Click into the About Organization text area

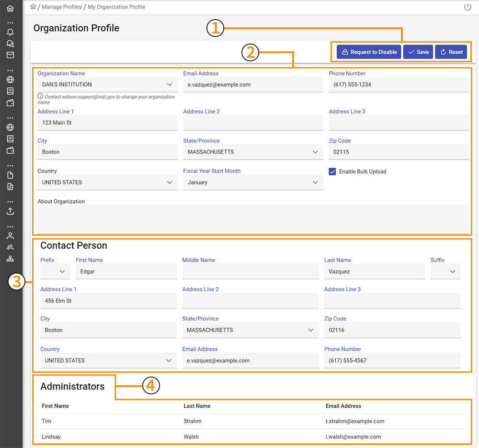click(x=253, y=219)
